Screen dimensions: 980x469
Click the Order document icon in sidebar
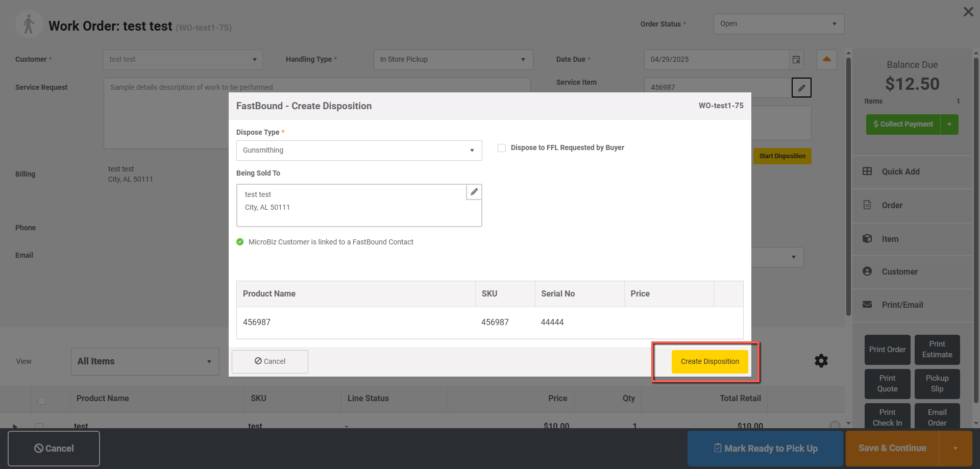point(867,205)
